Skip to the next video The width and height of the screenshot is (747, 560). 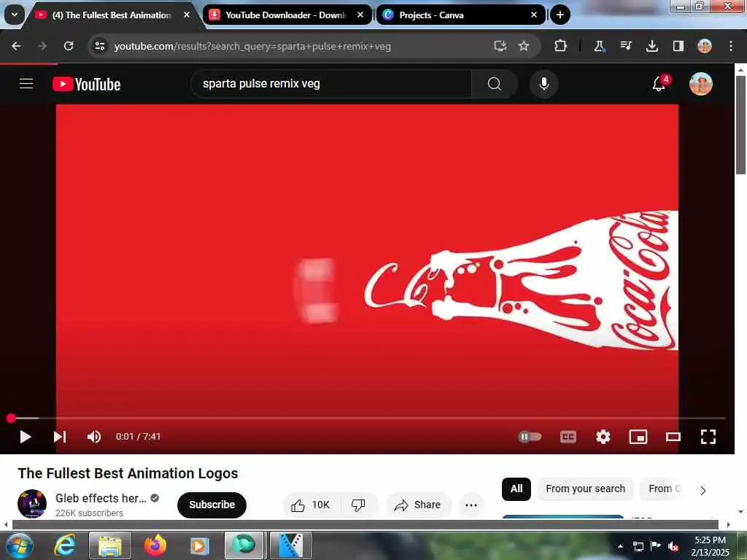60,437
